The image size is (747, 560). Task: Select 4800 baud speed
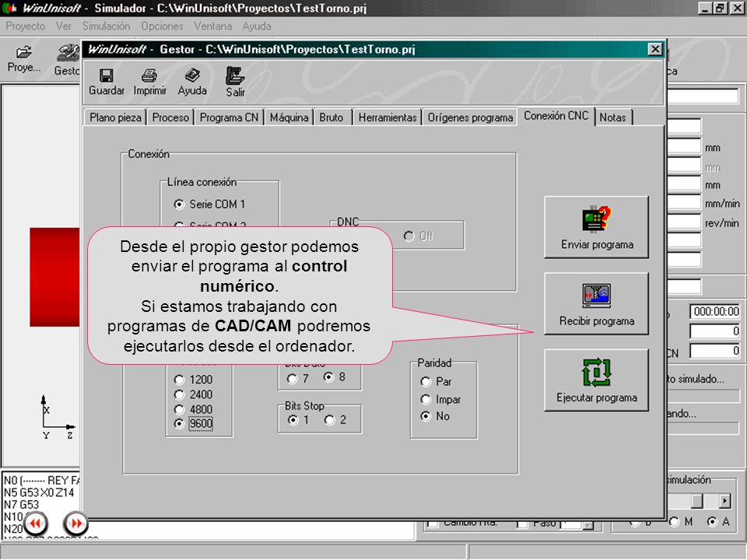pyautogui.click(x=194, y=410)
